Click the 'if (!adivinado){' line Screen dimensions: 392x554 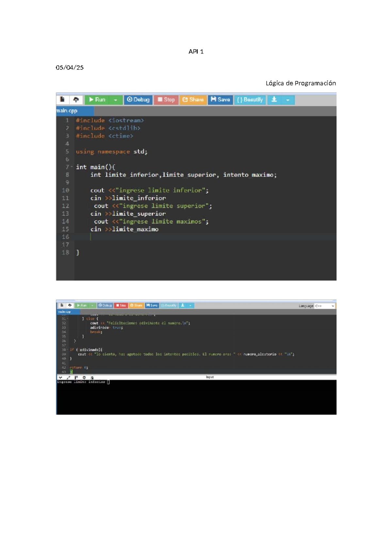click(86, 350)
